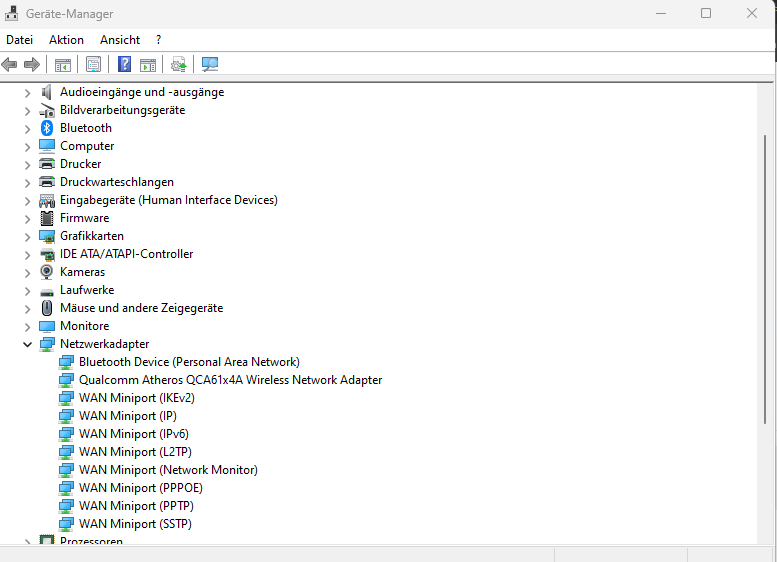777x562 pixels.
Task: Minimize the Geräte-Manager window
Action: [661, 13]
